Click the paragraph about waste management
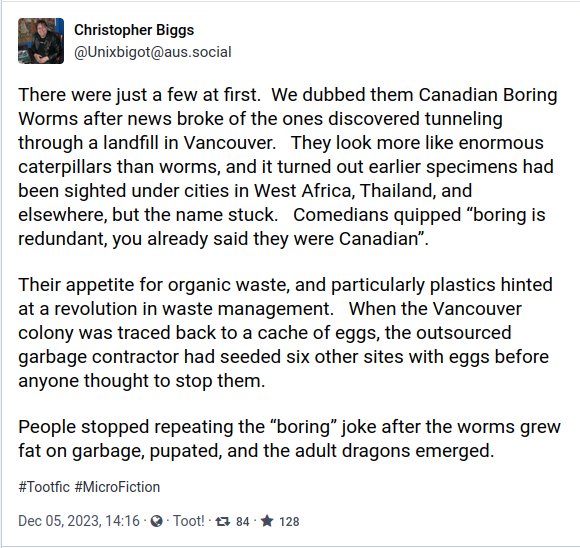The height and width of the screenshot is (548, 580). [285, 333]
